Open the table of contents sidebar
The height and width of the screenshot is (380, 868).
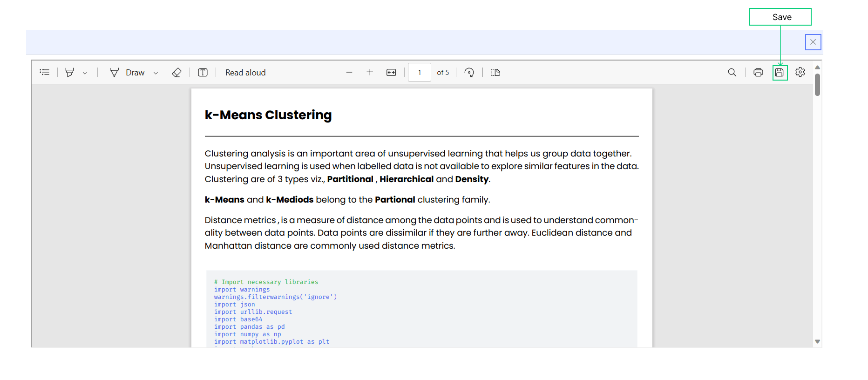[45, 72]
